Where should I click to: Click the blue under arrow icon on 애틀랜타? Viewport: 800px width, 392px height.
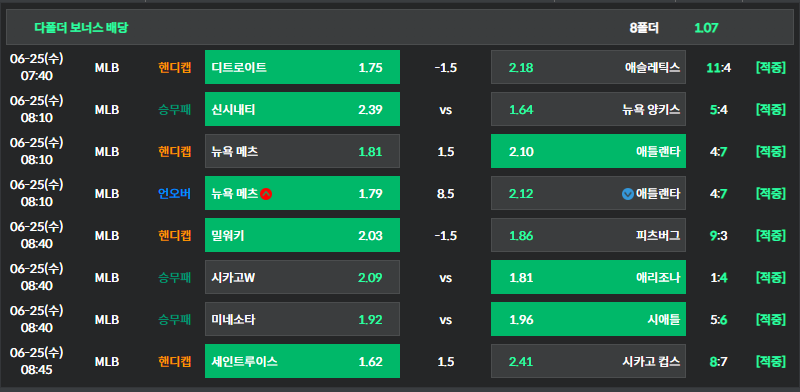coord(628,194)
